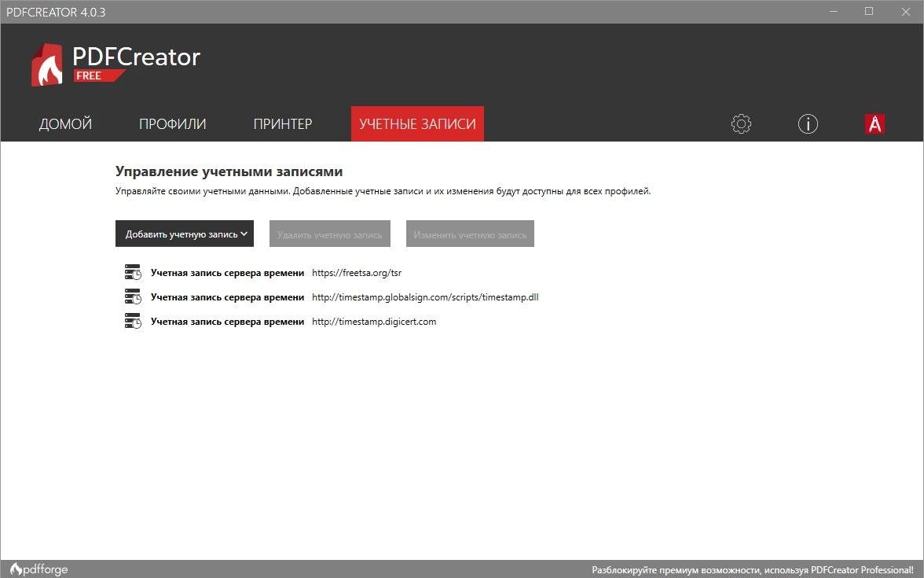Image resolution: width=924 pixels, height=578 pixels.
Task: Open the ПРИНТЕР tab
Action: [x=283, y=124]
